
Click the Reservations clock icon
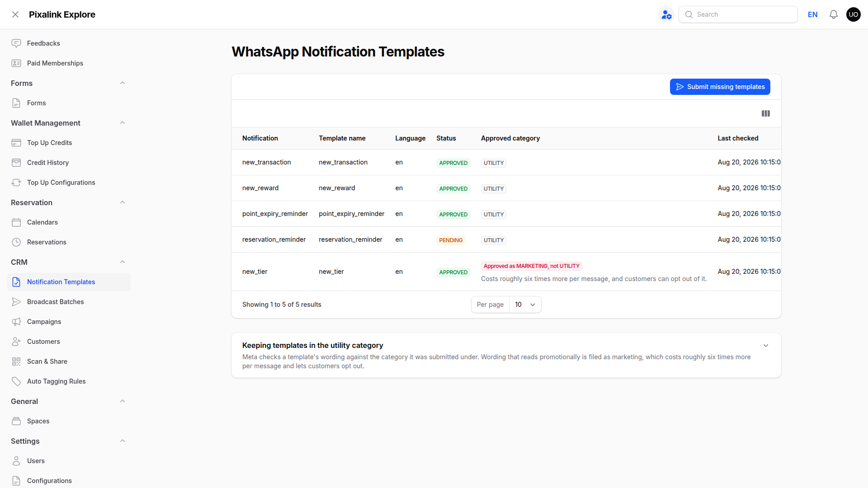(x=16, y=242)
